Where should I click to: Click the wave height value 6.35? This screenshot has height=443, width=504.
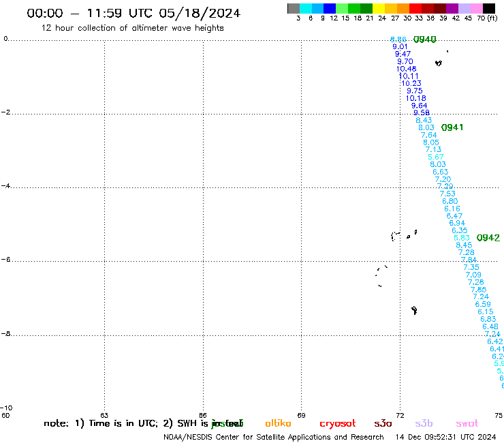pos(460,230)
